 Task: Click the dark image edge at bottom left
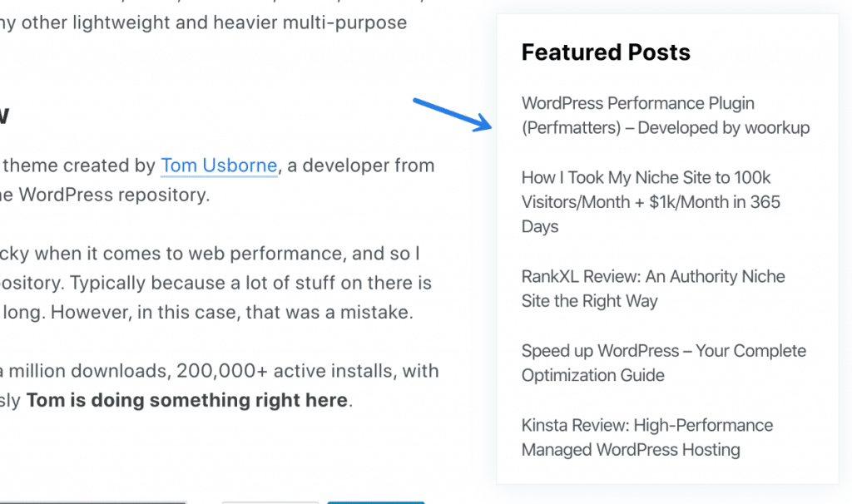(93, 502)
